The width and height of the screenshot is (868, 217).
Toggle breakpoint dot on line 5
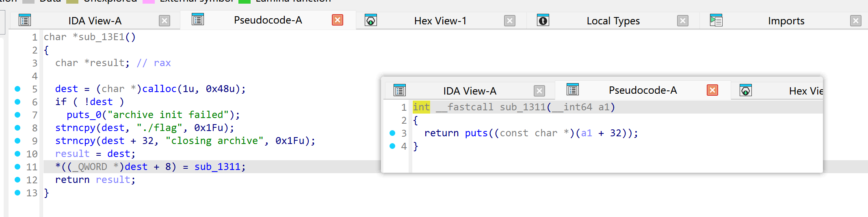click(x=17, y=89)
